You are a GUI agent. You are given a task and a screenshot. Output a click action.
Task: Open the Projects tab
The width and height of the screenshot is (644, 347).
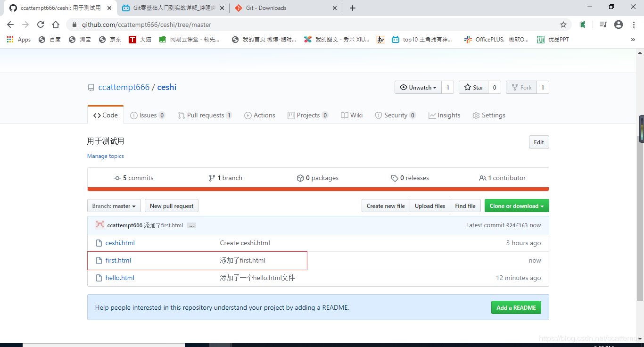pyautogui.click(x=308, y=115)
